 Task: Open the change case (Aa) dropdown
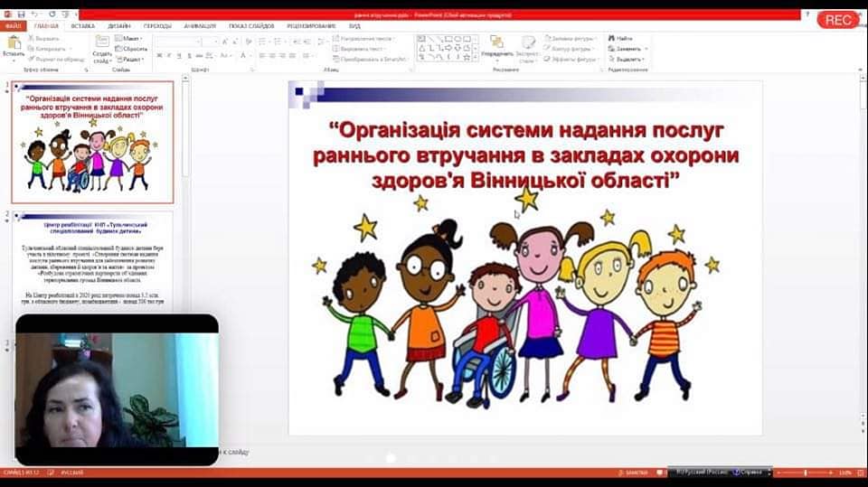[225, 55]
